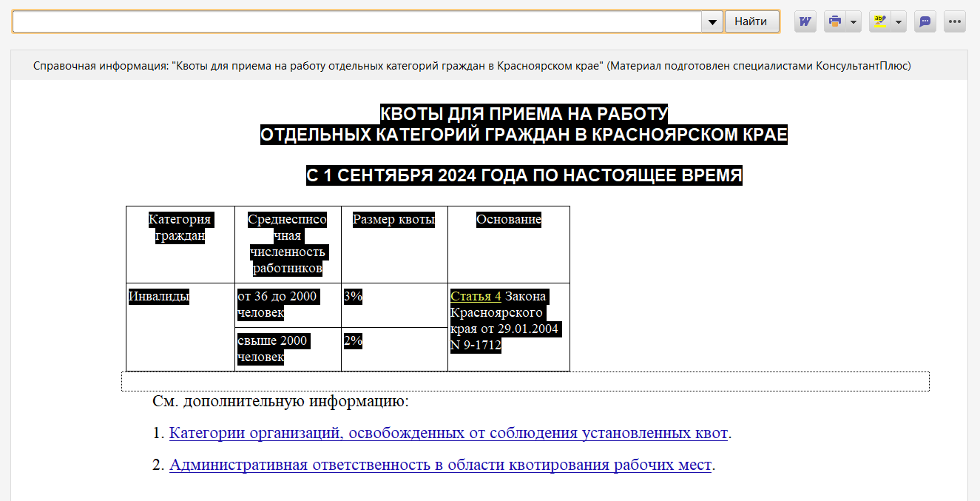Click into the search text field
The width and height of the screenshot is (980, 501).
pos(356,21)
